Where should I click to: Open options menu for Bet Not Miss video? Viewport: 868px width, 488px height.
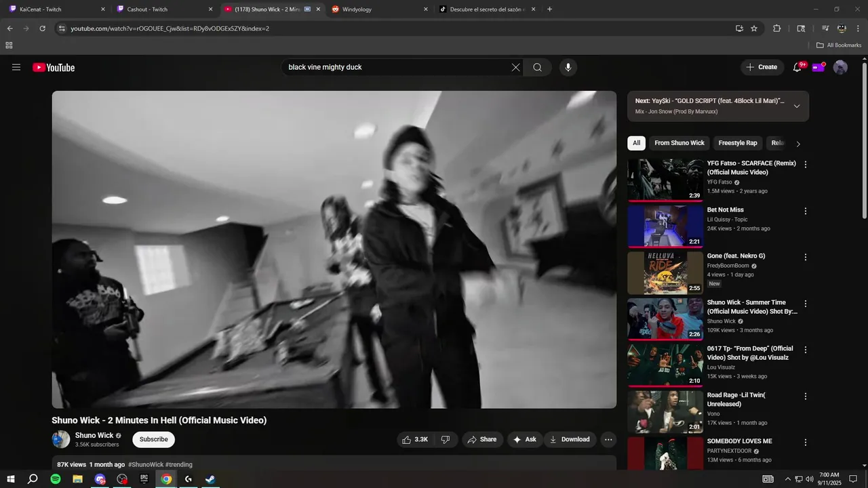pos(806,211)
